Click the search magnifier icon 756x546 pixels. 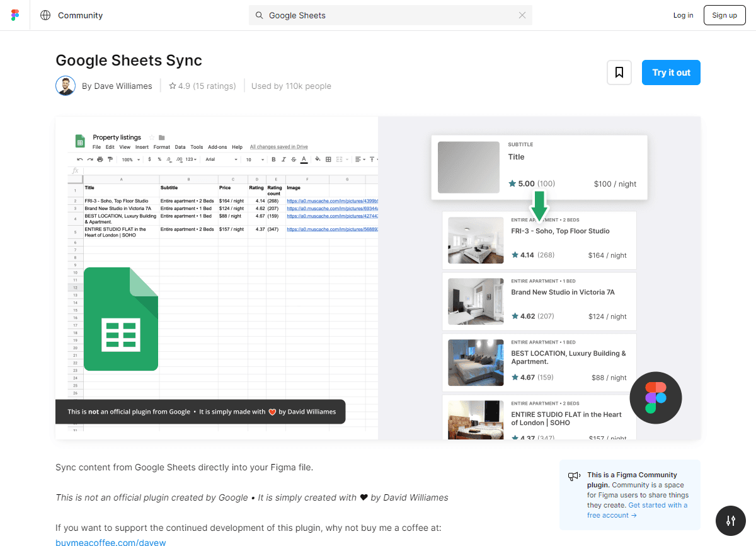(x=259, y=15)
